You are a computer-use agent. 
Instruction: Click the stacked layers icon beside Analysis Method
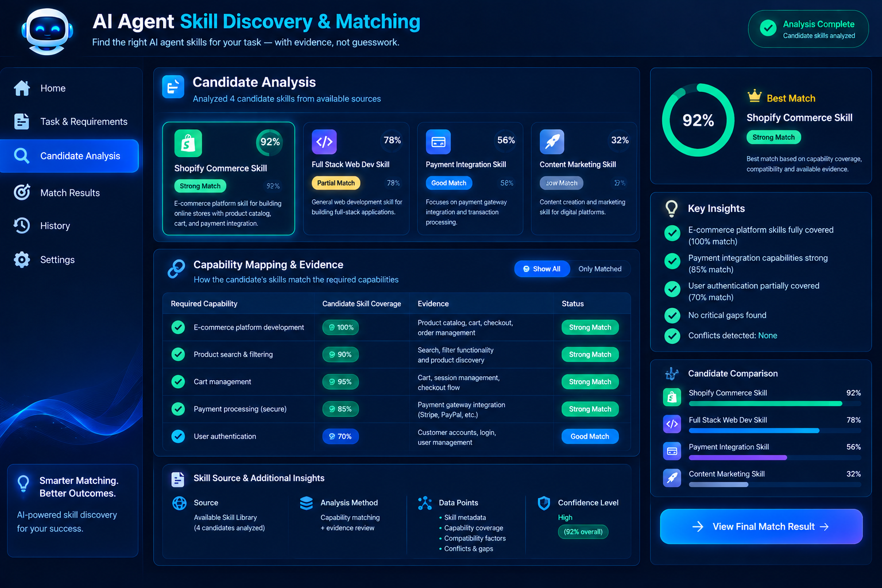307,503
